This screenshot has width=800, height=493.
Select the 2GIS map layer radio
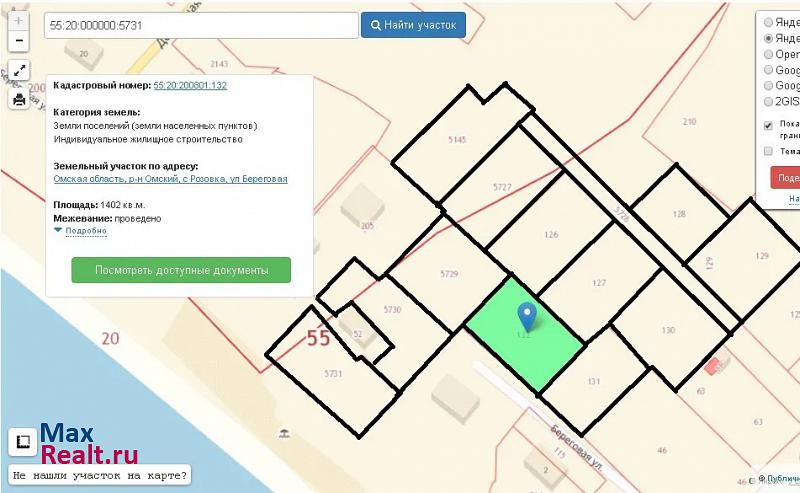pyautogui.click(x=768, y=102)
